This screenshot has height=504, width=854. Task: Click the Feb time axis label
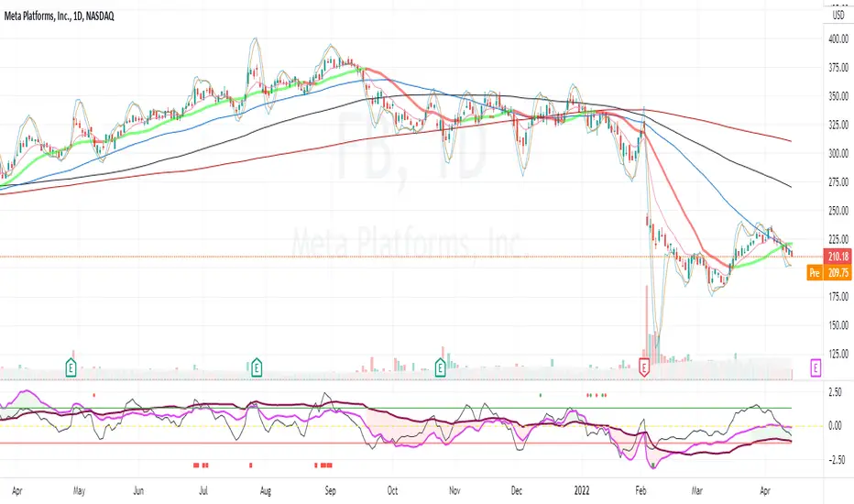point(640,491)
